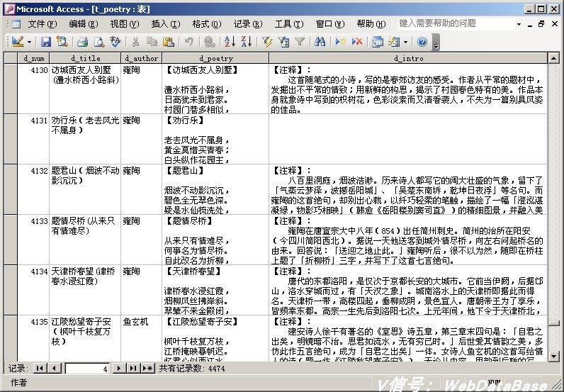The height and width of the screenshot is (392, 564).
Task: Select the d_poetry column header
Action: [215, 58]
